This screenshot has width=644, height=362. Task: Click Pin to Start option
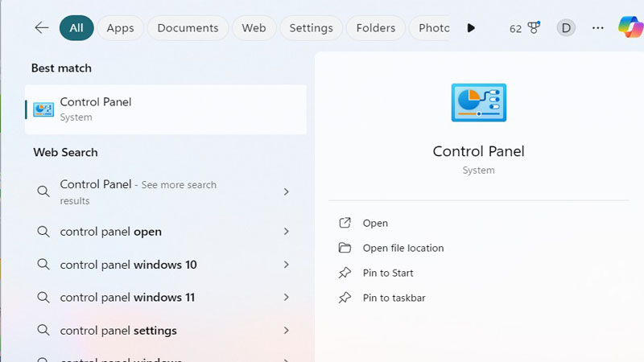click(387, 273)
